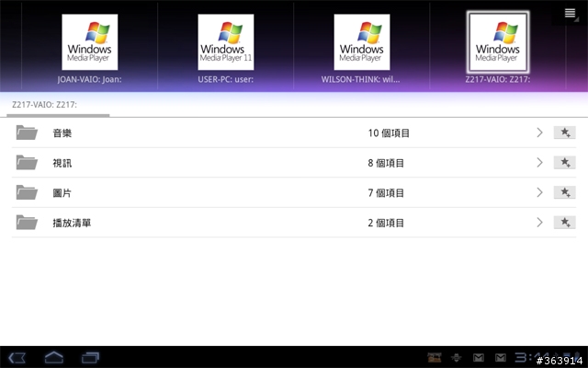Click the 圖片 folder name
Image resolution: width=588 pixels, height=368 pixels.
tap(62, 193)
